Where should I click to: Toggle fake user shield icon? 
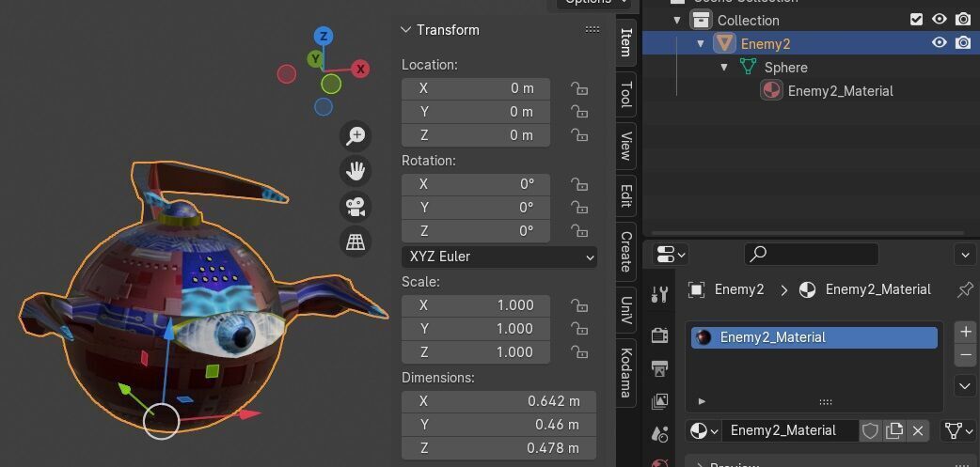tap(870, 430)
